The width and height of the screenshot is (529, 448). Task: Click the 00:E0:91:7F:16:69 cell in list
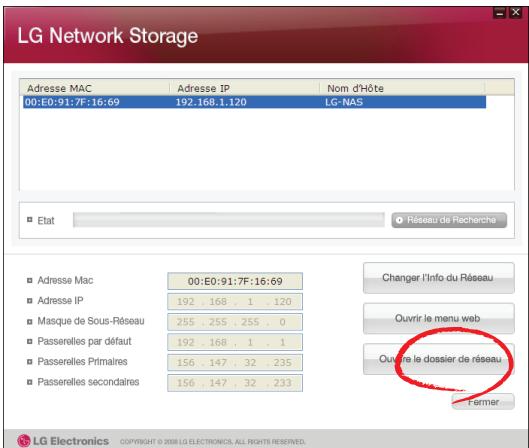pyautogui.click(x=72, y=102)
